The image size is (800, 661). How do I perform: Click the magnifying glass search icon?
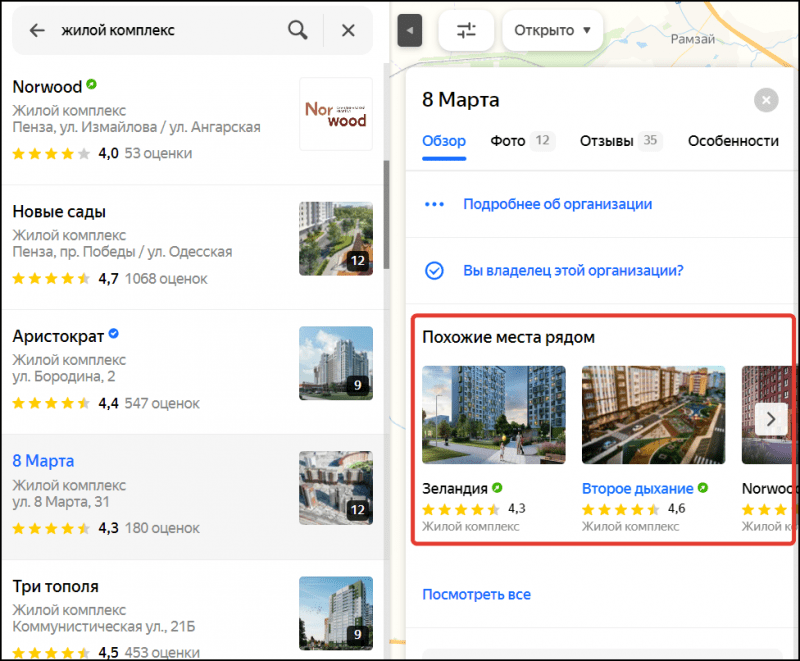pos(297,30)
